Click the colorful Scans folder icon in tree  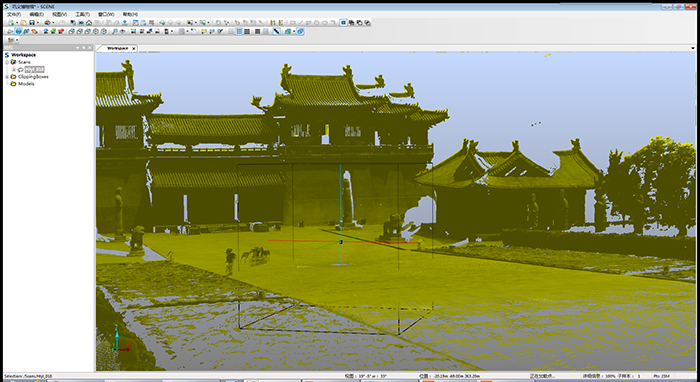[x=13, y=62]
